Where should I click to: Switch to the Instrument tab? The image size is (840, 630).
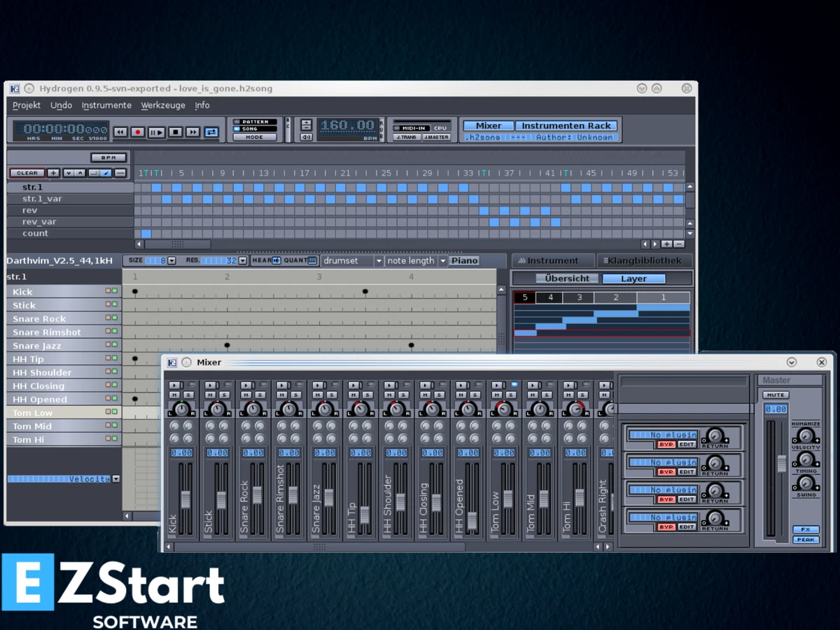click(x=553, y=260)
